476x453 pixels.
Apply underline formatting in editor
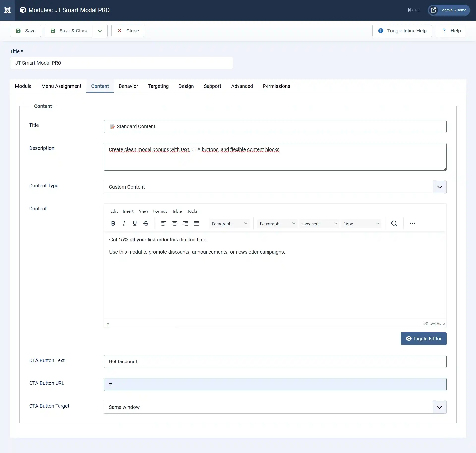[x=135, y=223]
